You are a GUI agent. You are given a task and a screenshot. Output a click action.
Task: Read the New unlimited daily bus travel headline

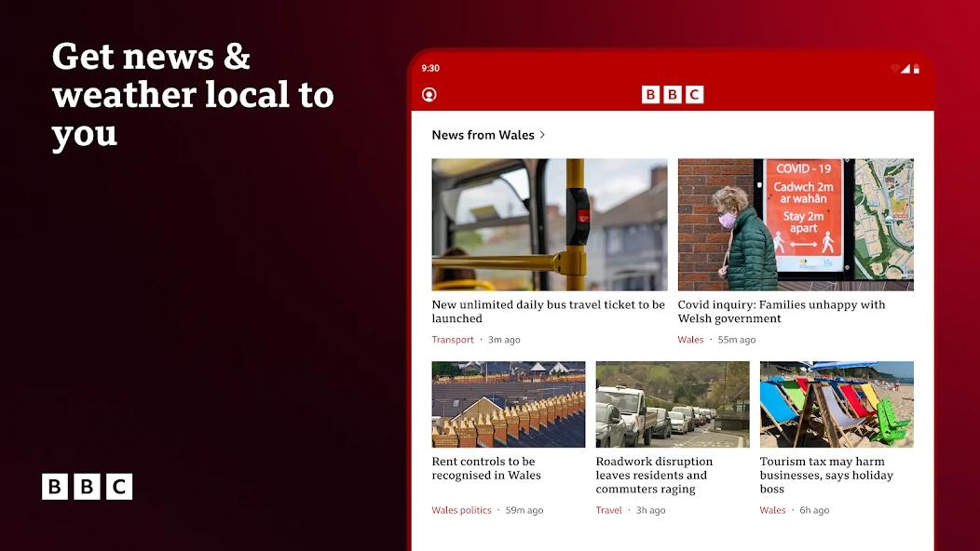pos(548,311)
